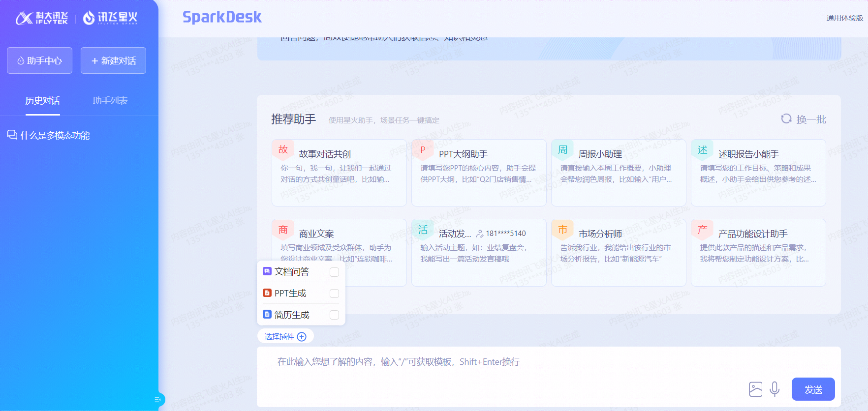Viewport: 868px width, 411px height.
Task: Enable the 简历生成 plugin checkbox
Action: coord(334,315)
